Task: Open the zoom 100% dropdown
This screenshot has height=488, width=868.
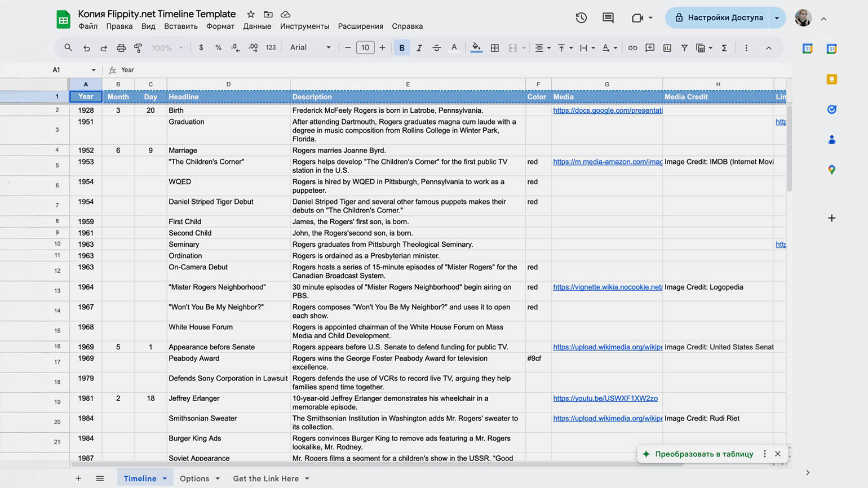Action: point(167,48)
